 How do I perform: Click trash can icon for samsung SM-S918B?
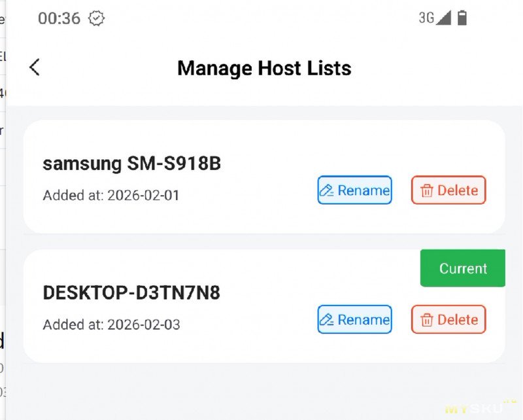click(427, 190)
